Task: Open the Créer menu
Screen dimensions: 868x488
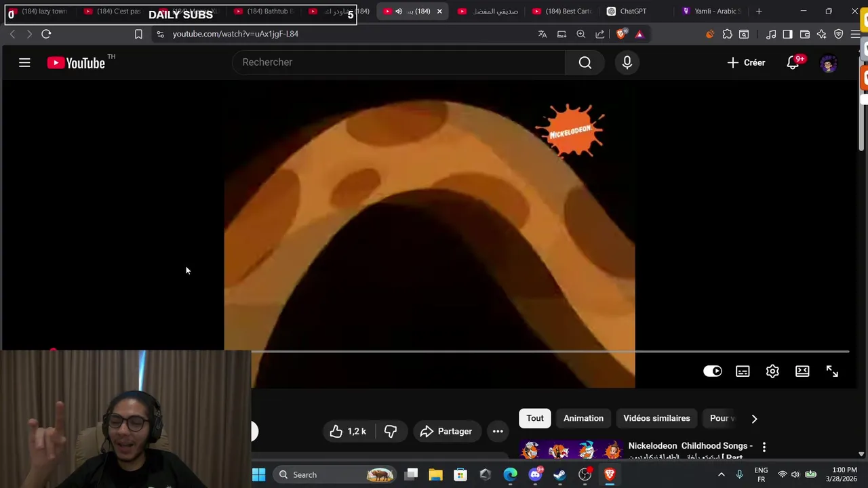Action: click(746, 62)
